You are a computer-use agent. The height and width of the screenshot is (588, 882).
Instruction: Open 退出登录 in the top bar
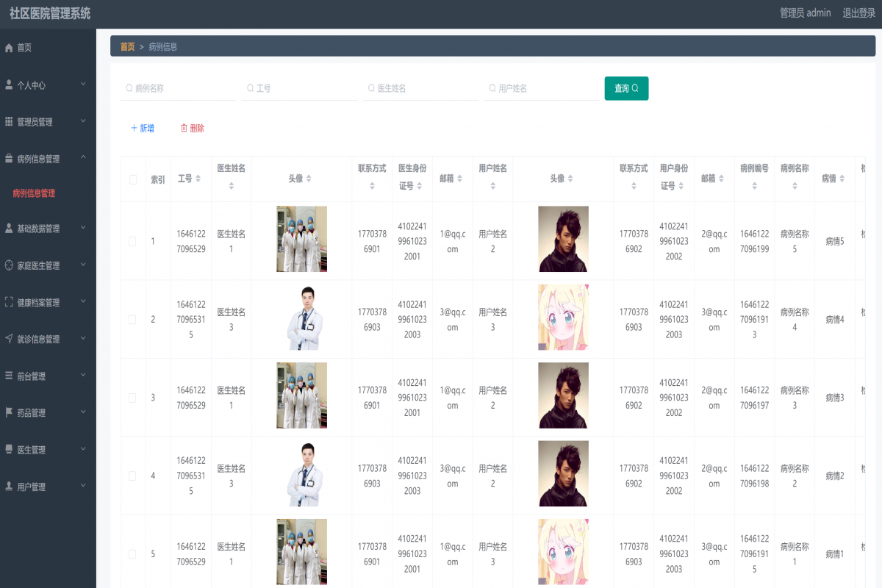click(857, 12)
